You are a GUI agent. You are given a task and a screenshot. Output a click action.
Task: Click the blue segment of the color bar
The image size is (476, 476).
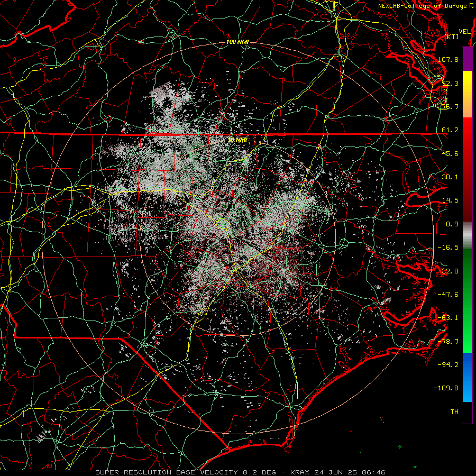(x=467, y=377)
